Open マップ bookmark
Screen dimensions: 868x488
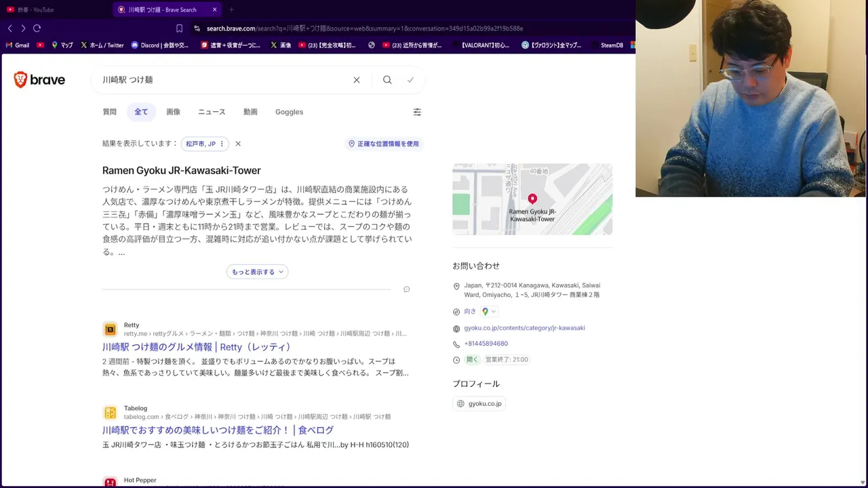[62, 45]
